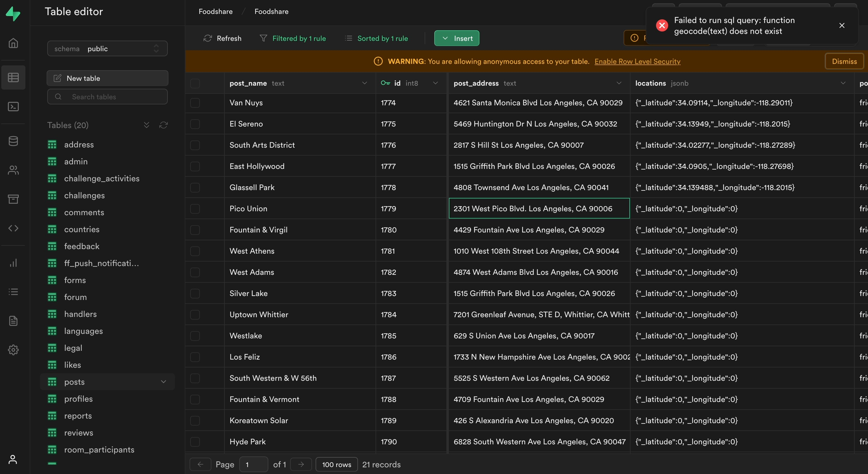Viewport: 868px width, 474px height.
Task: Open the SQL editor terminal icon
Action: coord(13,107)
